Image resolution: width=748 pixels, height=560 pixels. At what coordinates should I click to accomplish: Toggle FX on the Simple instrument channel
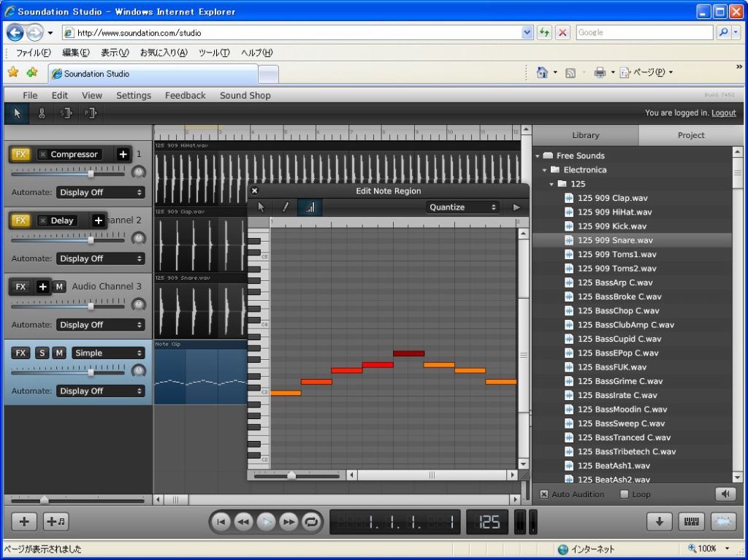click(20, 353)
